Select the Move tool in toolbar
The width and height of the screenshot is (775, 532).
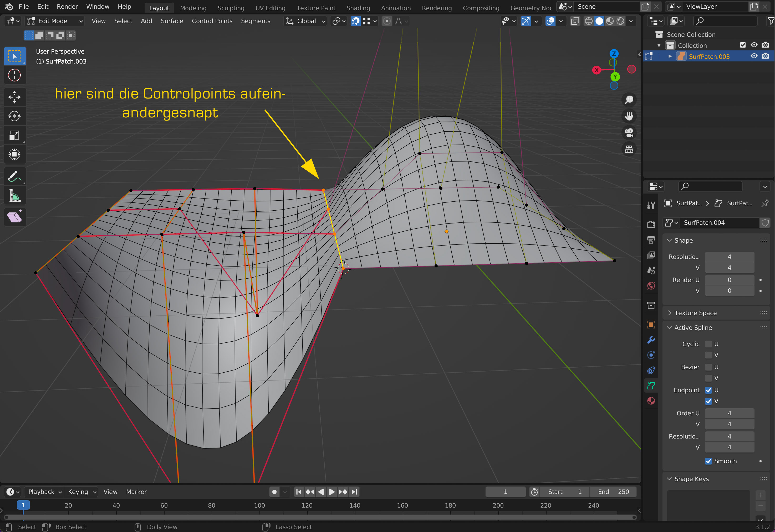14,97
